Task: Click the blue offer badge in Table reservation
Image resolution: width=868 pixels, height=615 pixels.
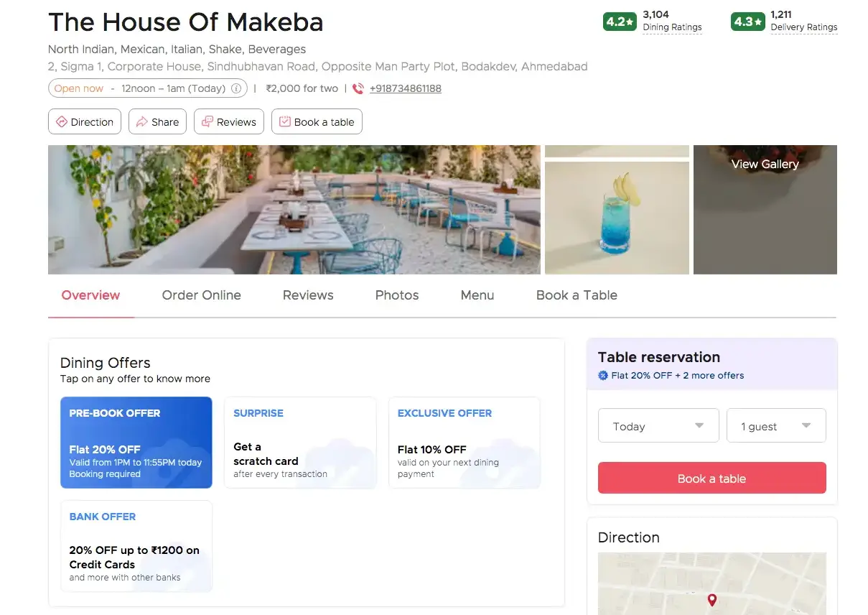Action: pyautogui.click(x=603, y=376)
